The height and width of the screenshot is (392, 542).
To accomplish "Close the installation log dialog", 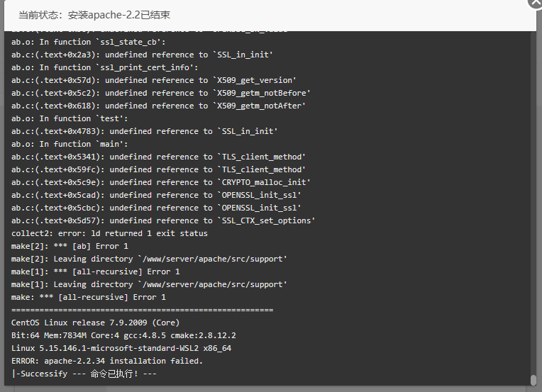I will 536,3.
